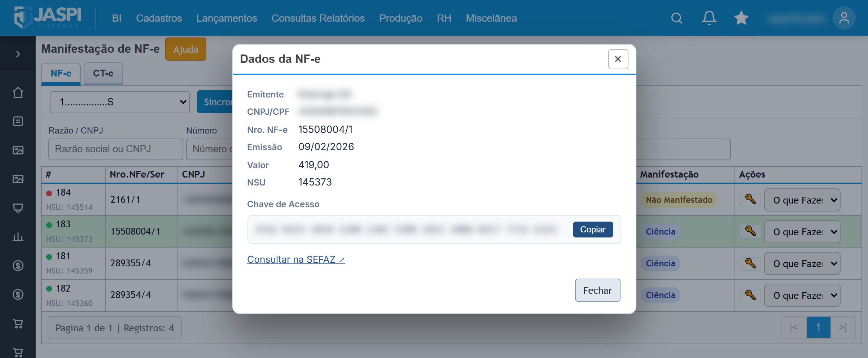
Task: Click the Sincronizar button behind the dialog
Action: coord(215,102)
